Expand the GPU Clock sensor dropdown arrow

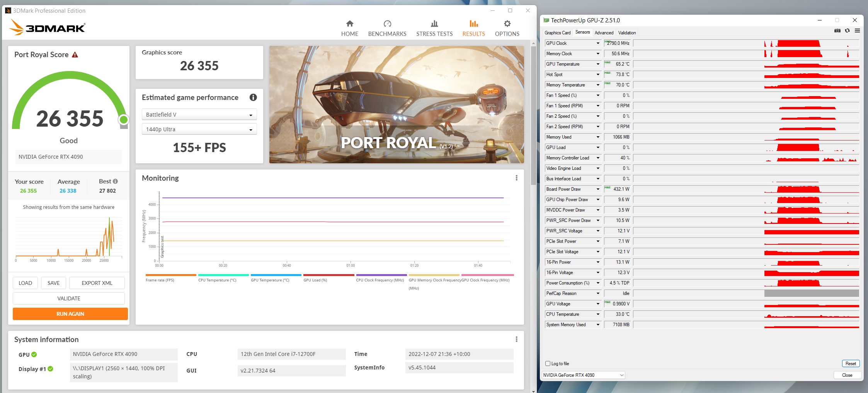coord(598,43)
